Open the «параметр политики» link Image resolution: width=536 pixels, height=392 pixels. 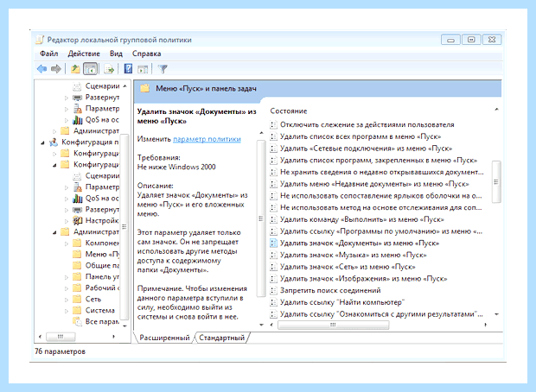(207, 139)
